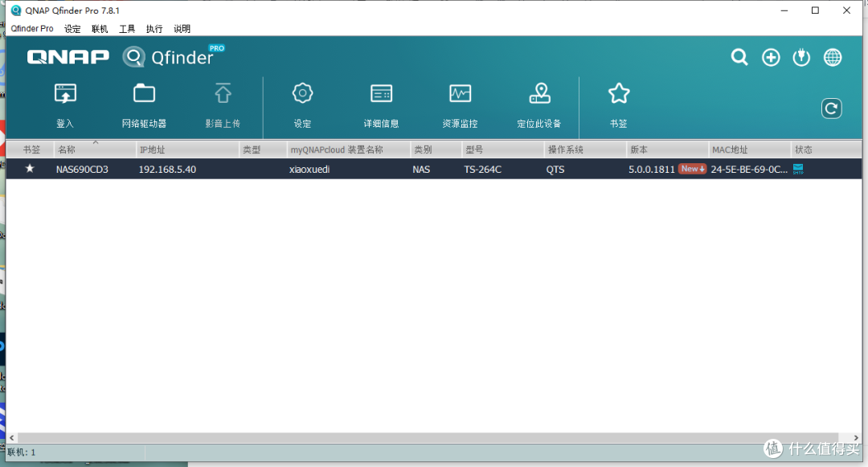Open the 设定 menu in menu bar
The width and height of the screenshot is (868, 467).
tap(72, 29)
